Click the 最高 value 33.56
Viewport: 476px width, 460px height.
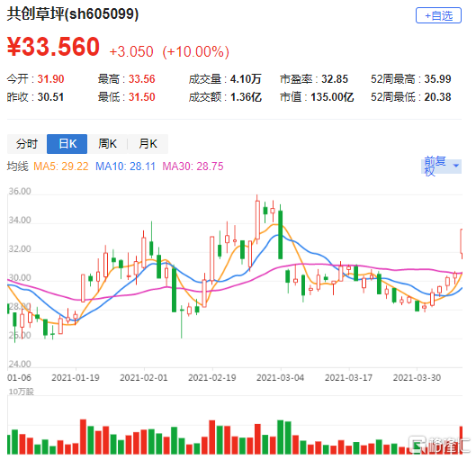pos(142,79)
